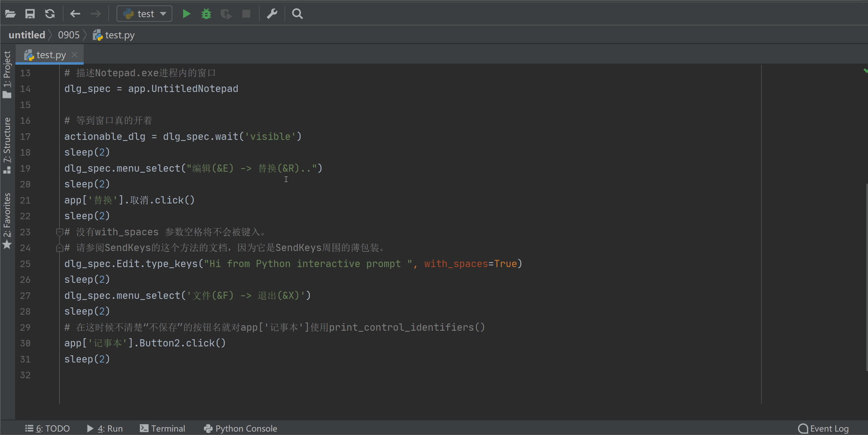Image resolution: width=868 pixels, height=435 pixels.
Task: Click the Open folder icon
Action: (10, 14)
